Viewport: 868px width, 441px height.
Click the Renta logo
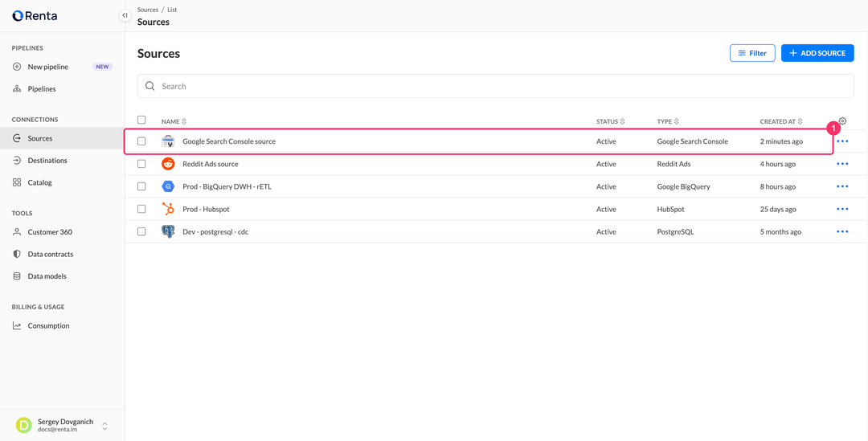(35, 16)
